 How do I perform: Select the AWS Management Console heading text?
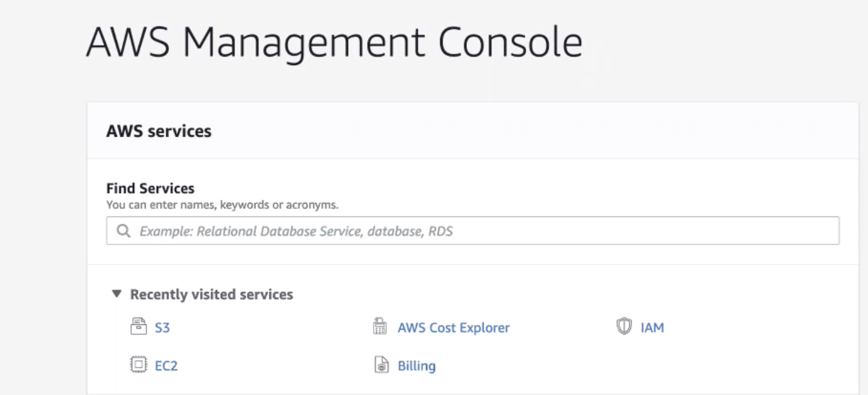pyautogui.click(x=334, y=43)
